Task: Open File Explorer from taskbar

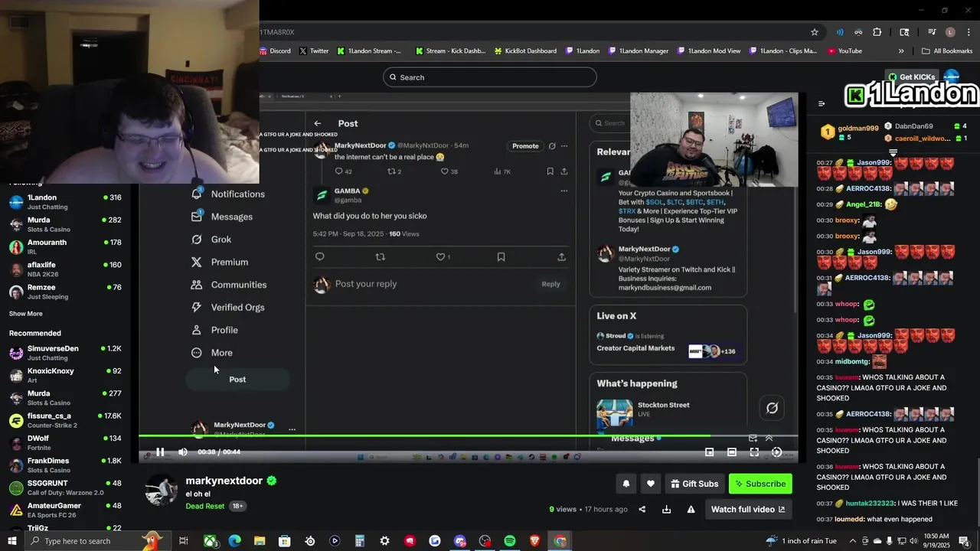Action: tap(260, 541)
